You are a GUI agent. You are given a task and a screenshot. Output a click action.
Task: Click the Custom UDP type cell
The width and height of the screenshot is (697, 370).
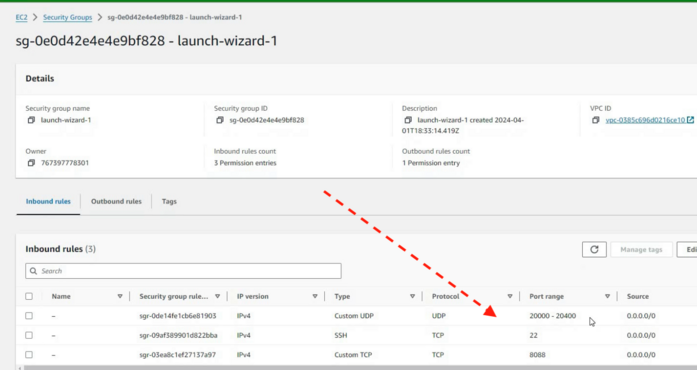coord(354,316)
